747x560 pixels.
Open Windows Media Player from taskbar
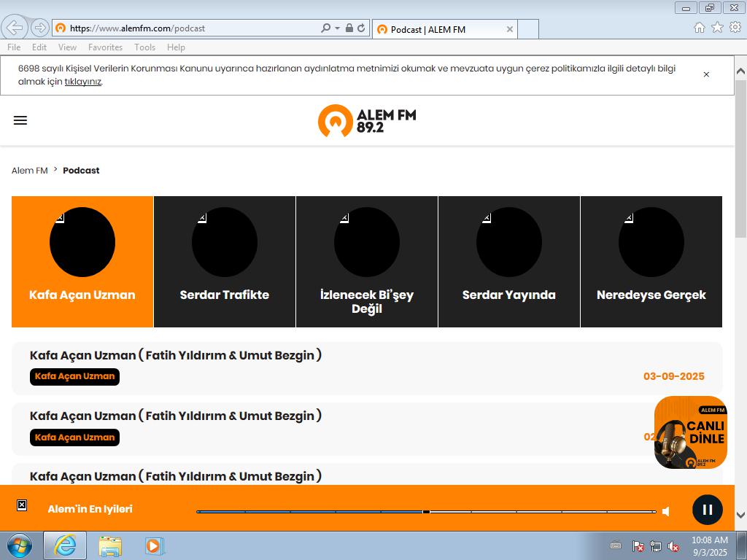154,545
